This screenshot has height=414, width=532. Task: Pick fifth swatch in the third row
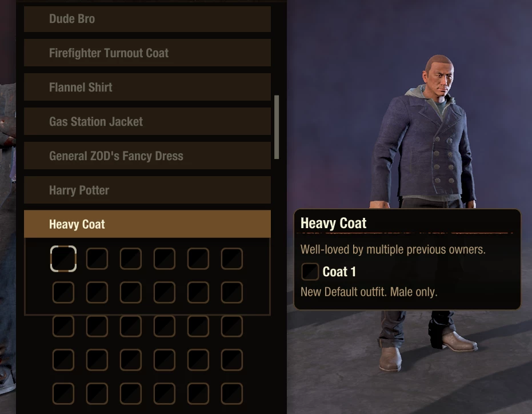tap(198, 326)
